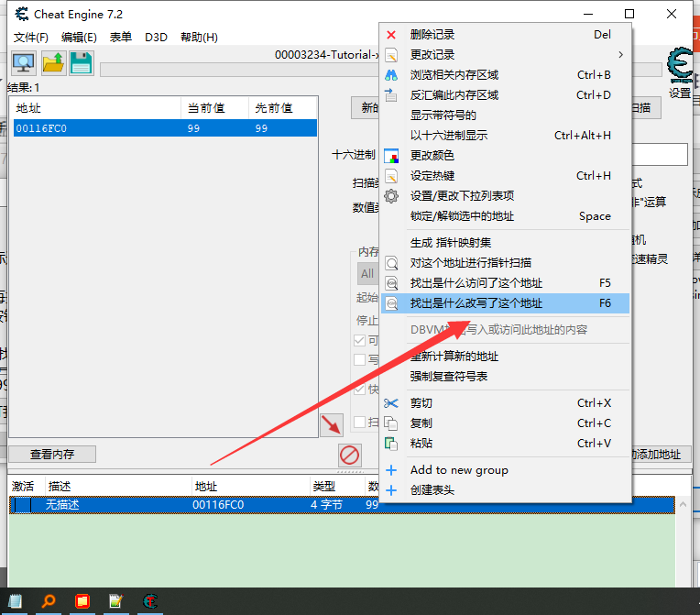Click the scan progress bar
The width and height of the screenshot is (700, 615).
point(239,70)
